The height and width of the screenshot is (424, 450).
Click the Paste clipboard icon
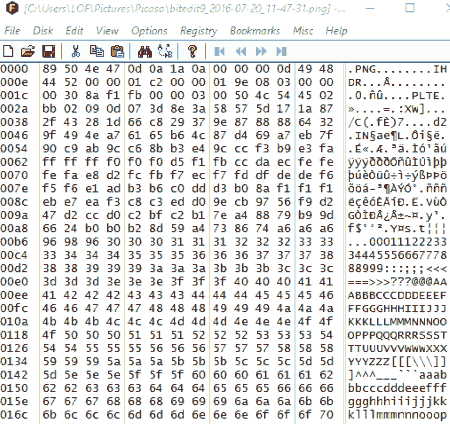point(117,51)
